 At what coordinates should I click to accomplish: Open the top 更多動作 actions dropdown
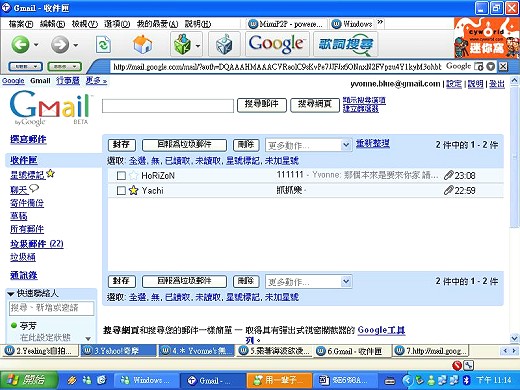[346, 145]
